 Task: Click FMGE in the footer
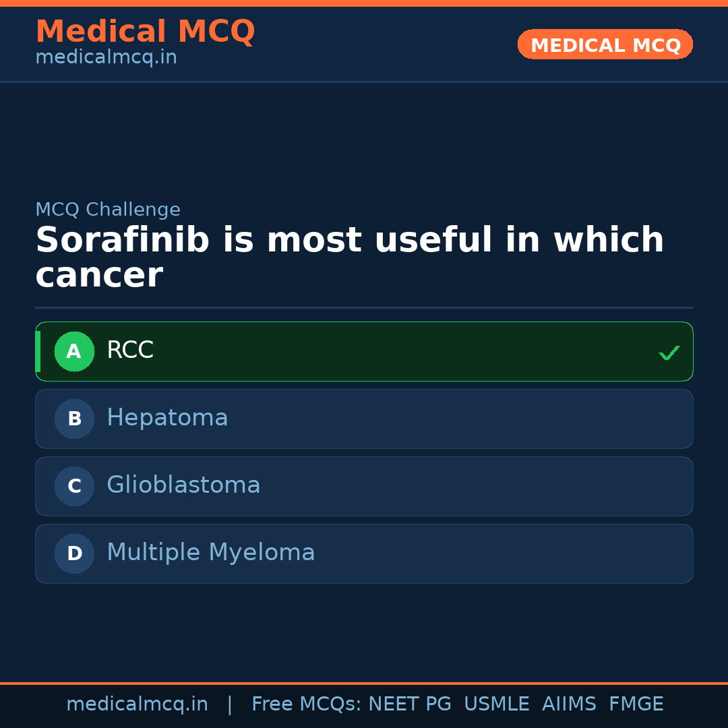click(636, 704)
